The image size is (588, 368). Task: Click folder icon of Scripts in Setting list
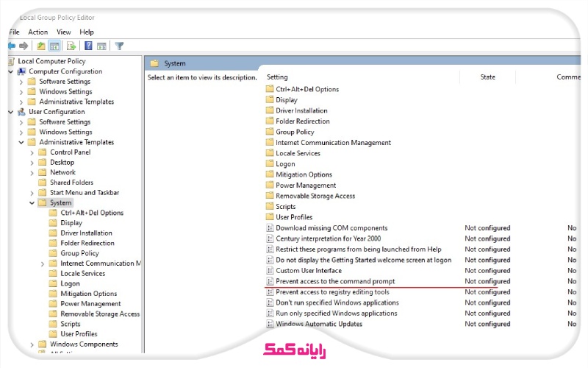coord(270,207)
